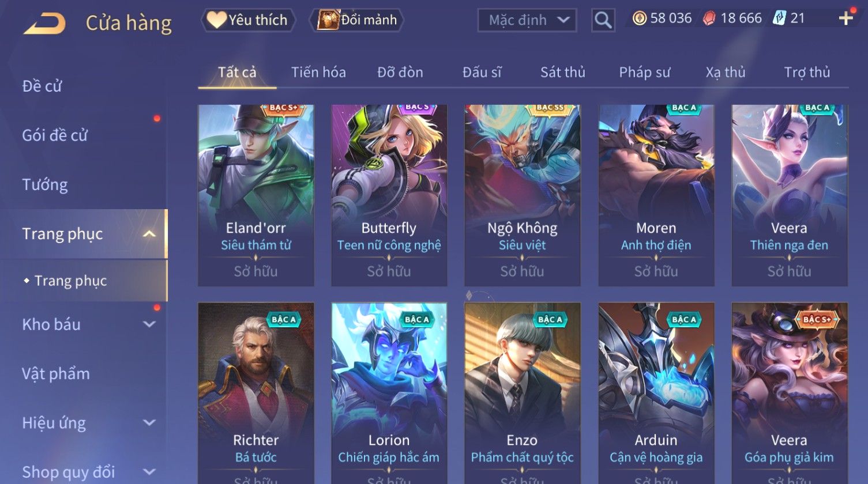Viewport: 868px width, 484px height.
Task: Open Yêu thích heart favorites
Action: pyautogui.click(x=248, y=20)
